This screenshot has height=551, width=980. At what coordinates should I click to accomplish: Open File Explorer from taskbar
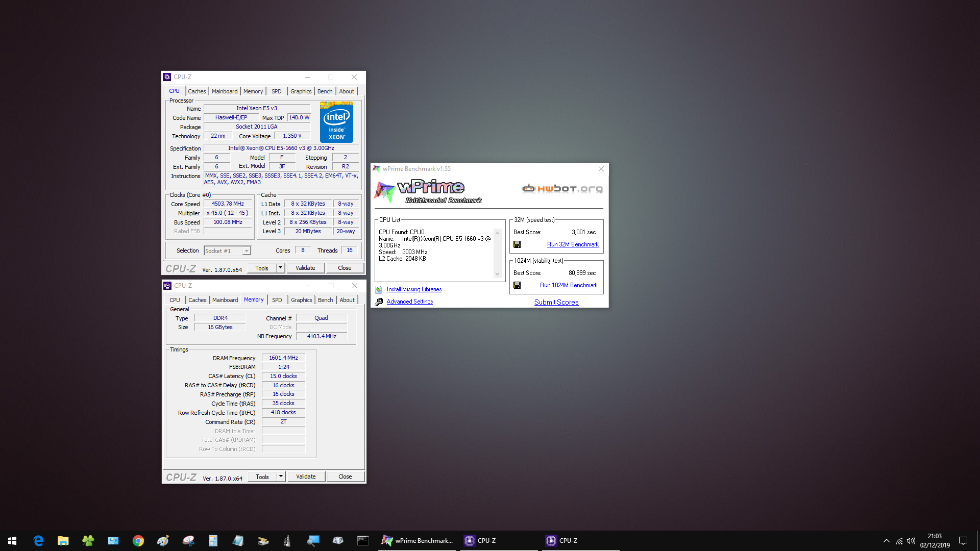63,541
